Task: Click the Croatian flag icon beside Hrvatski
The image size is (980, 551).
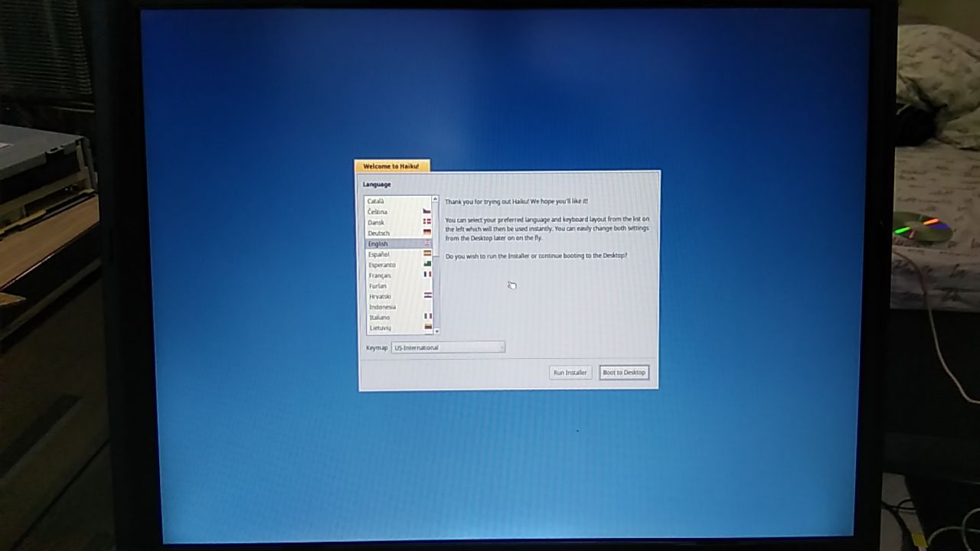Action: coord(427,295)
